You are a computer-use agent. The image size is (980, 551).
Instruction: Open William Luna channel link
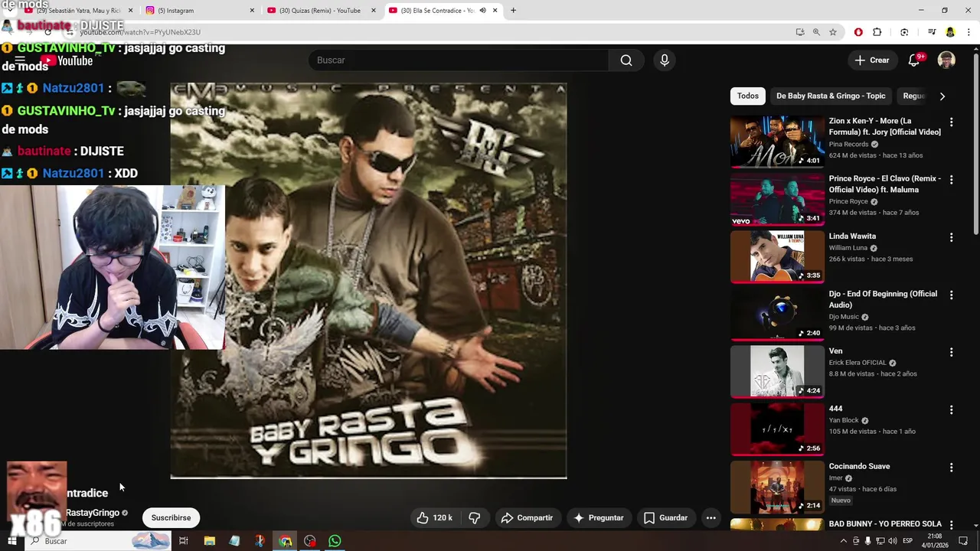point(848,248)
